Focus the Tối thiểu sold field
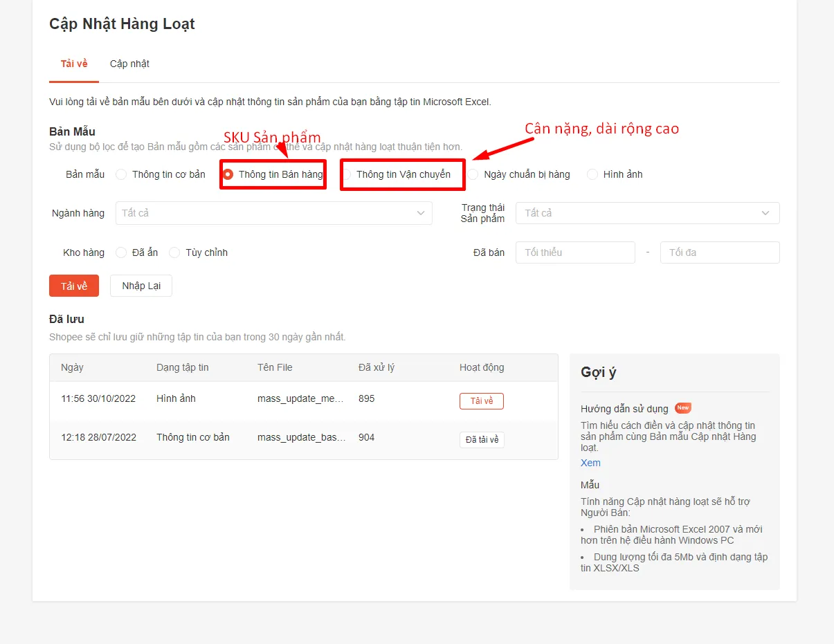 (x=575, y=252)
